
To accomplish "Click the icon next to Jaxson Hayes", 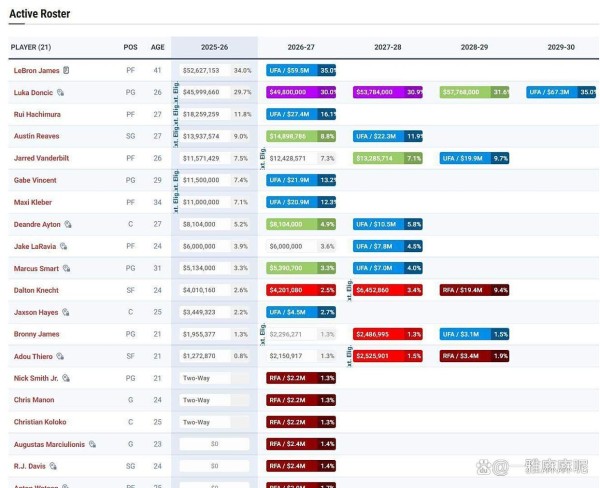I will [64, 313].
